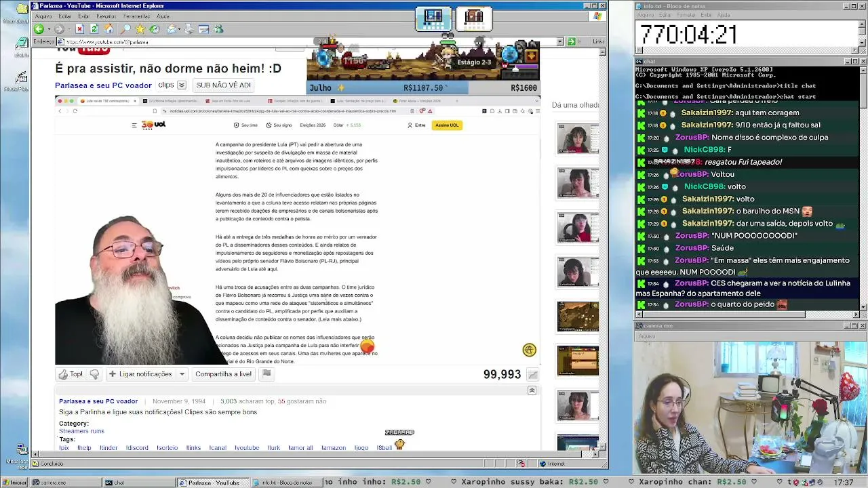868x488 pixels.
Task: Click the yellow Assine UOL button
Action: pyautogui.click(x=447, y=125)
